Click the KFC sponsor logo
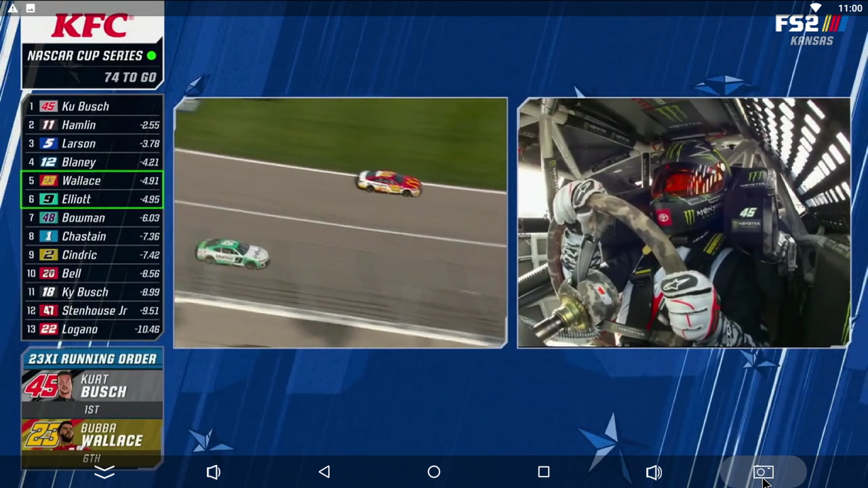This screenshot has width=868, height=488. tap(92, 26)
